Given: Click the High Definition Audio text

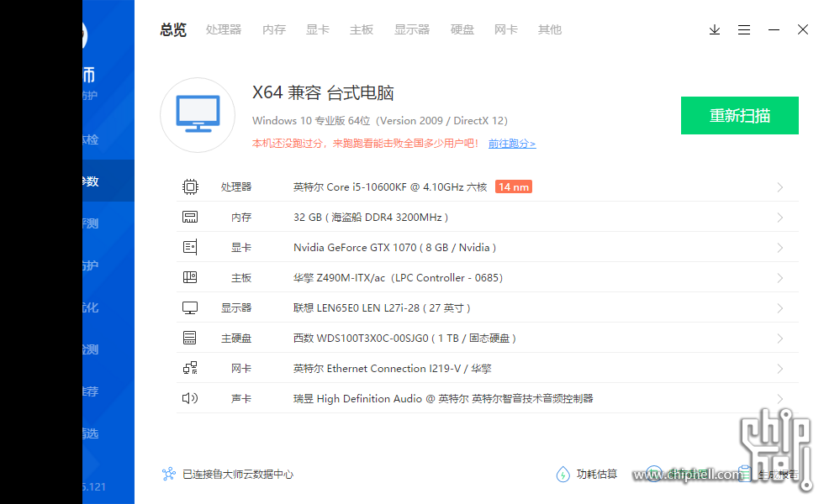Looking at the screenshot, I should pos(443,398).
